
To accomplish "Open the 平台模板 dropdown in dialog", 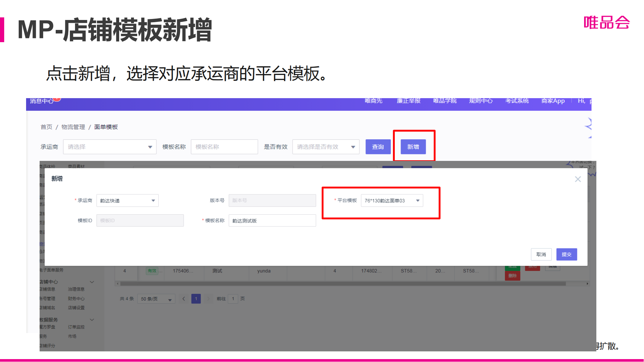I will click(392, 200).
